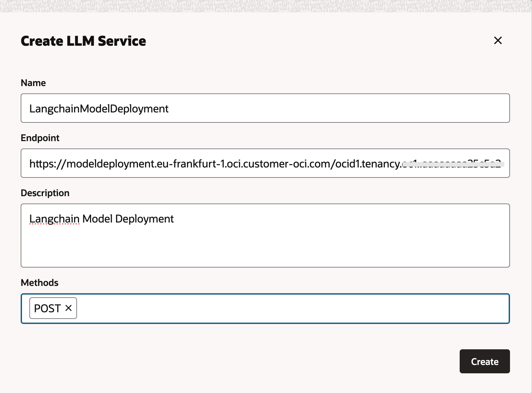Viewport: 532px width, 393px height.
Task: Click into the Description text area
Action: pos(265,236)
